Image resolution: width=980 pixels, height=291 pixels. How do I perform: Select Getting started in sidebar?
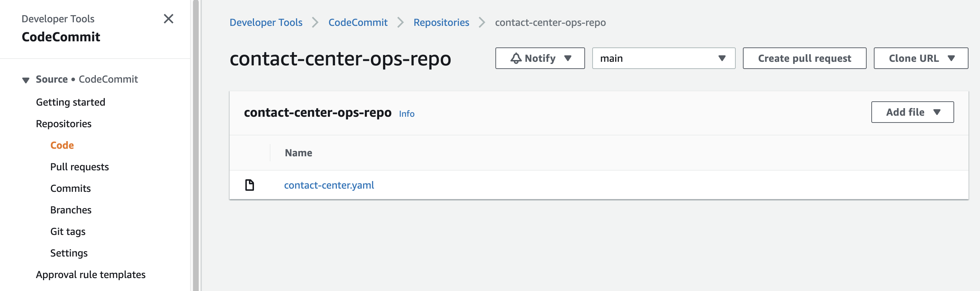click(70, 102)
